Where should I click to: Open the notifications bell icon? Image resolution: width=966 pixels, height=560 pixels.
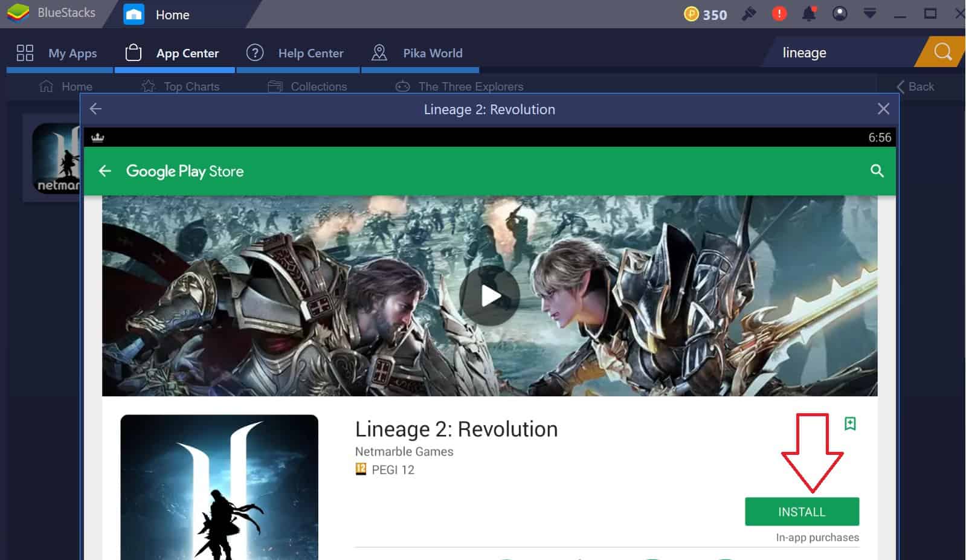(x=809, y=13)
